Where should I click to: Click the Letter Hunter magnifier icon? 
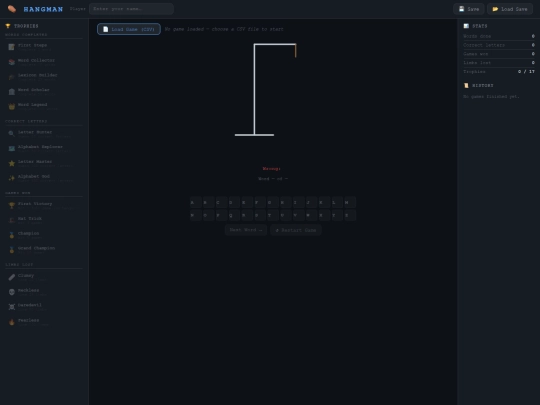[12, 134]
